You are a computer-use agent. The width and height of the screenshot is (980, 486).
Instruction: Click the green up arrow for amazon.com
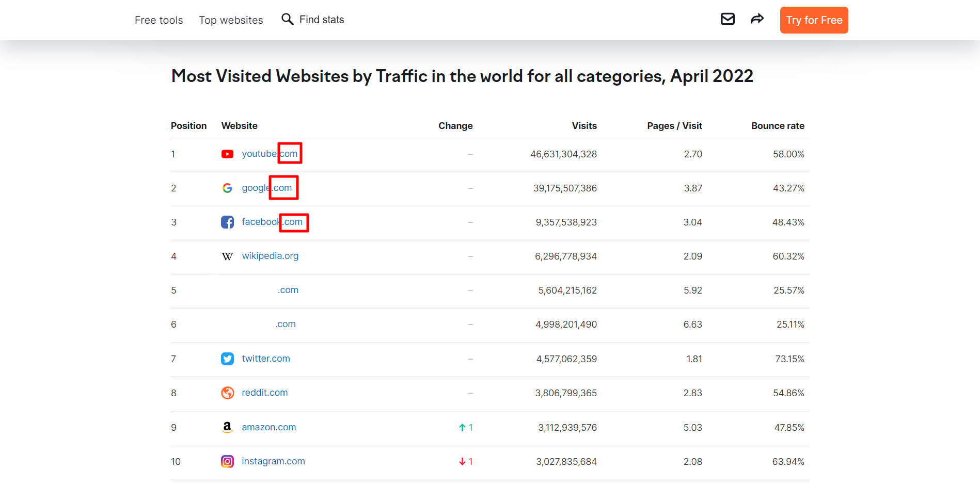tap(462, 427)
